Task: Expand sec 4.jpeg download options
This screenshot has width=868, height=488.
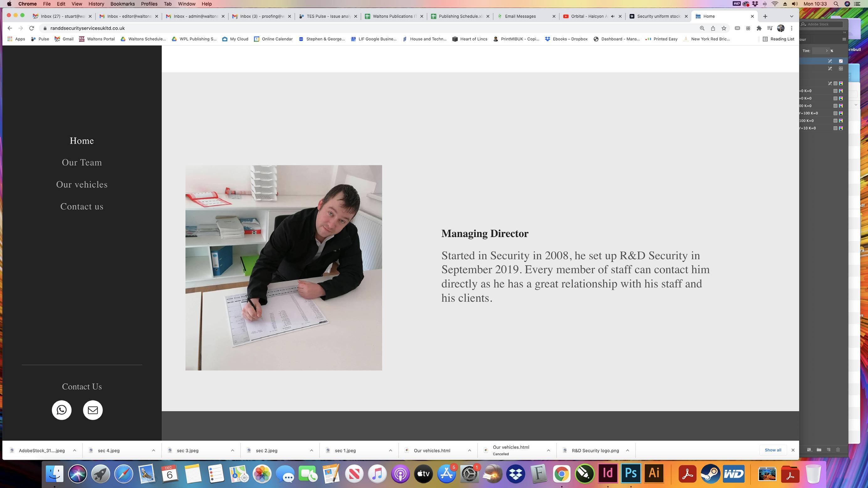Action: 153,450
